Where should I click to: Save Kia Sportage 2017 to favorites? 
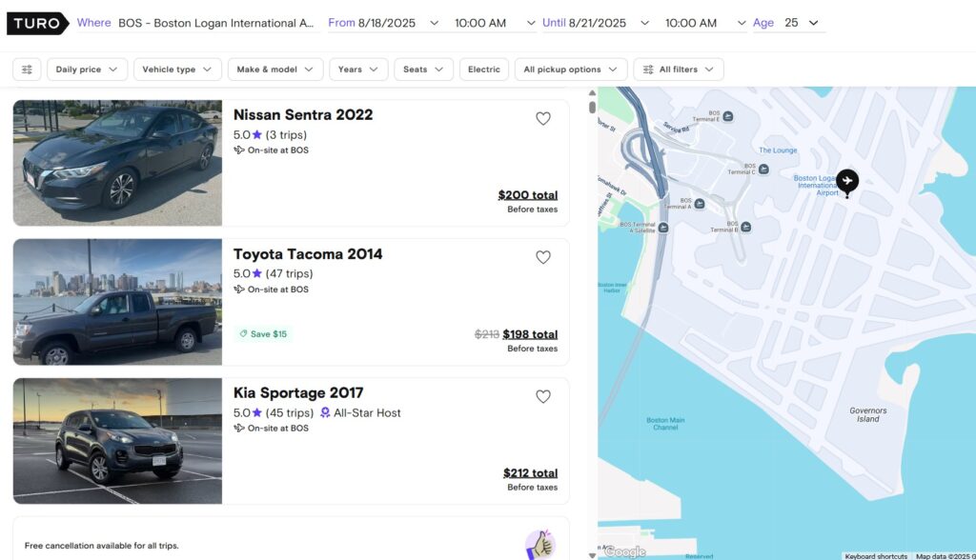(542, 396)
